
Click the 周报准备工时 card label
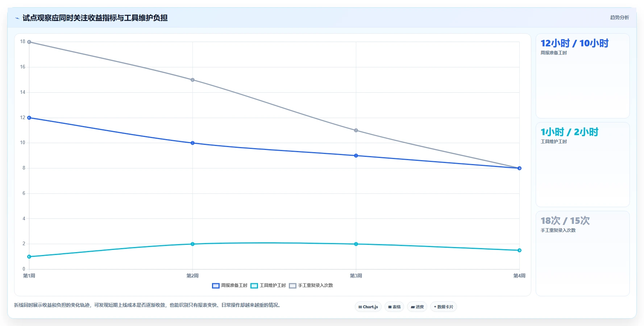553,53
